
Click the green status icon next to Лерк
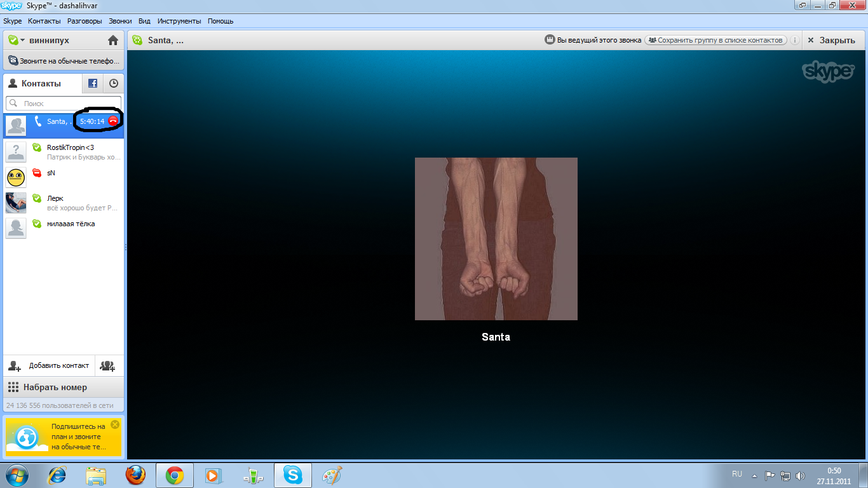[x=37, y=198]
